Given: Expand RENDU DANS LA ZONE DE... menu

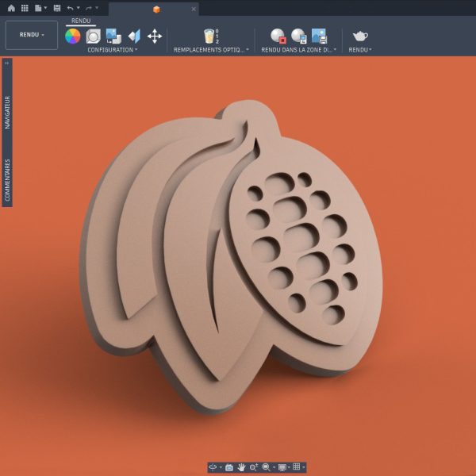Looking at the screenshot, I should (x=299, y=50).
